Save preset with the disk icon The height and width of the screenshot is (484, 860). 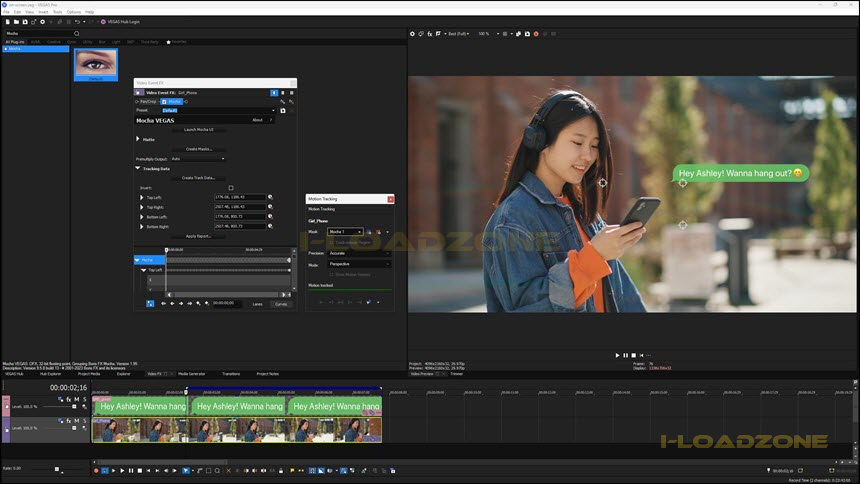click(x=283, y=110)
